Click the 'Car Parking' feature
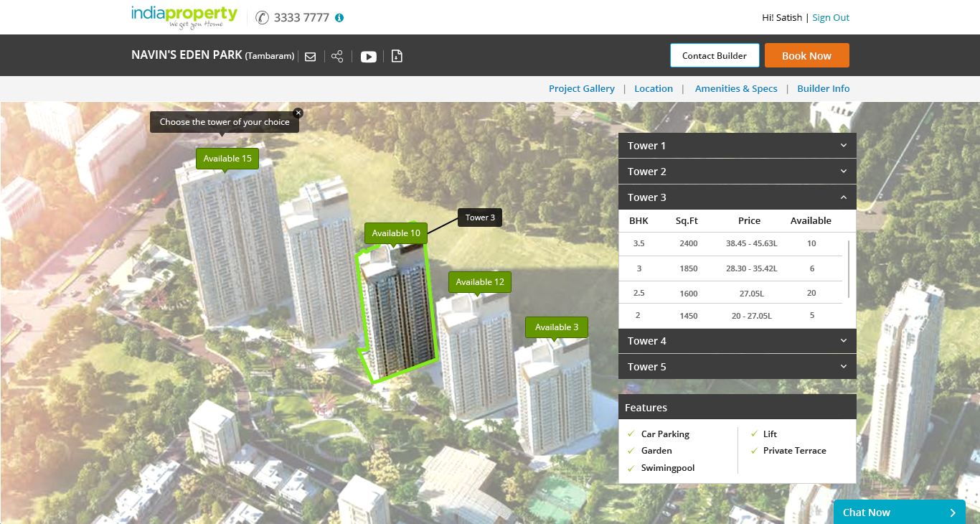This screenshot has width=980, height=524. point(665,434)
